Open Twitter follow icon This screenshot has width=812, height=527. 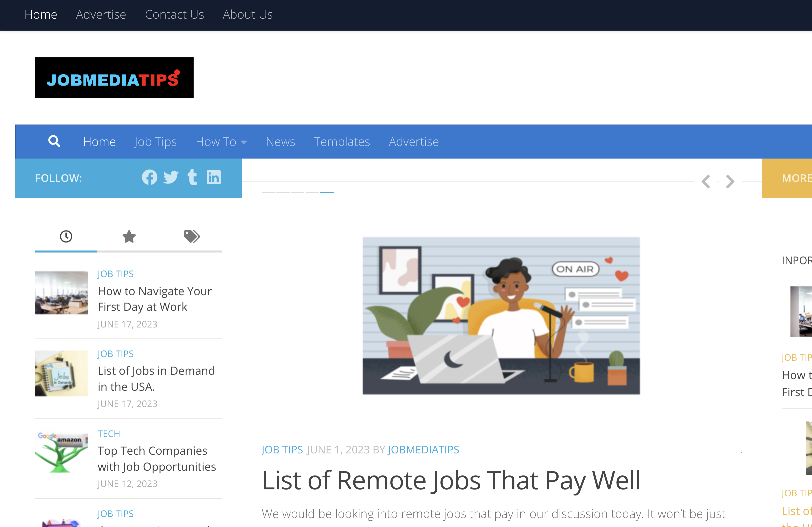point(170,178)
